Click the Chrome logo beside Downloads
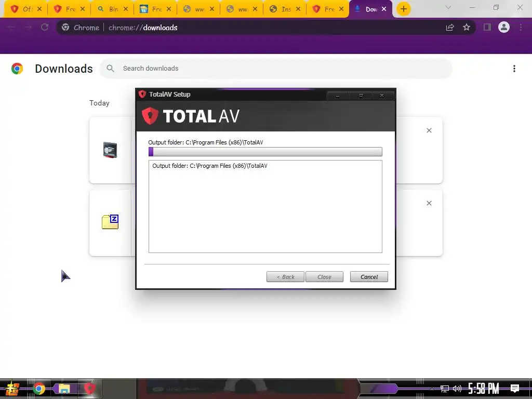The image size is (532, 399). [x=17, y=69]
